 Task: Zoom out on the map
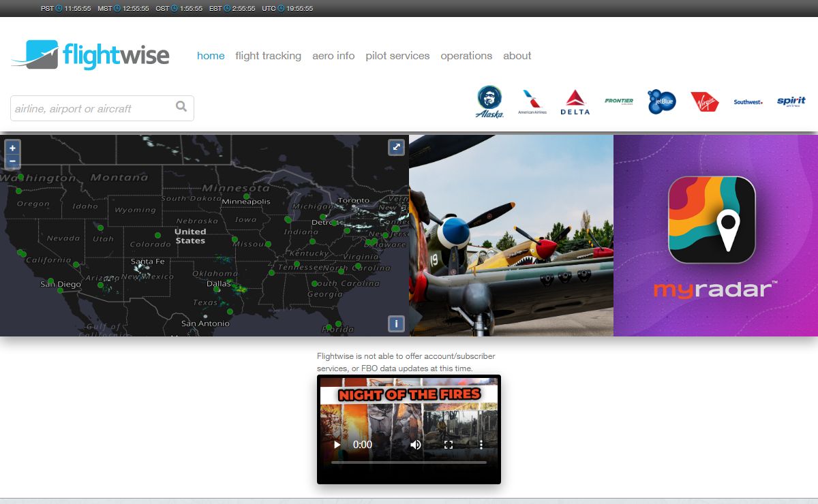point(12,161)
